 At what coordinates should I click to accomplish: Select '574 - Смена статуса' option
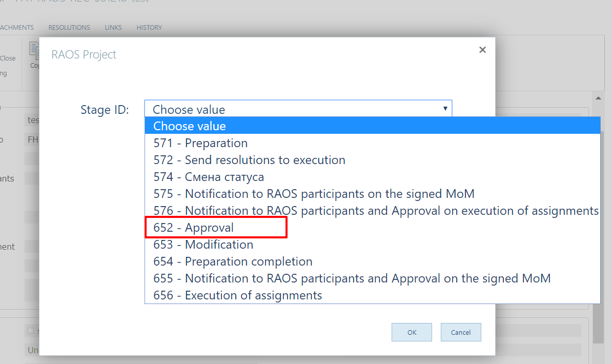click(372, 177)
